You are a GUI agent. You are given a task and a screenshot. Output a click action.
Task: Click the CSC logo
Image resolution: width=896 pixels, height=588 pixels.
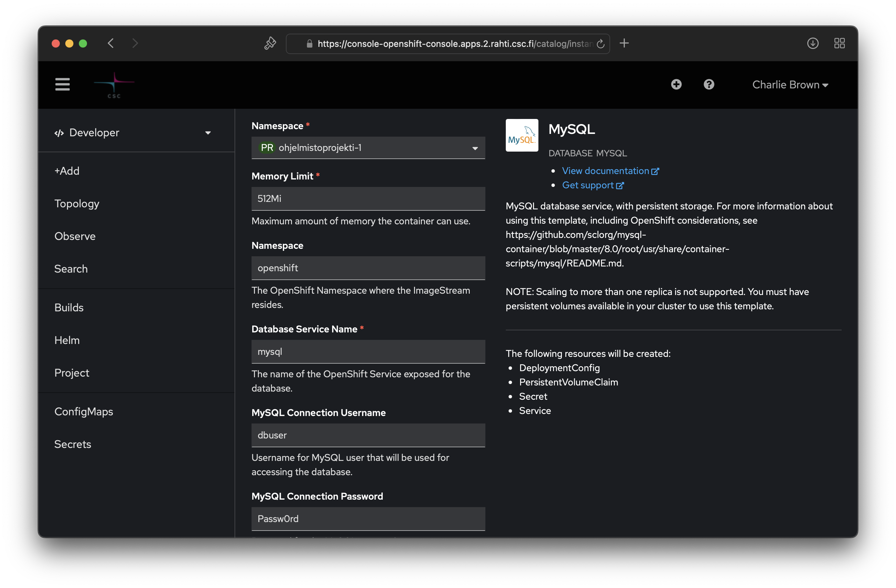[114, 85]
